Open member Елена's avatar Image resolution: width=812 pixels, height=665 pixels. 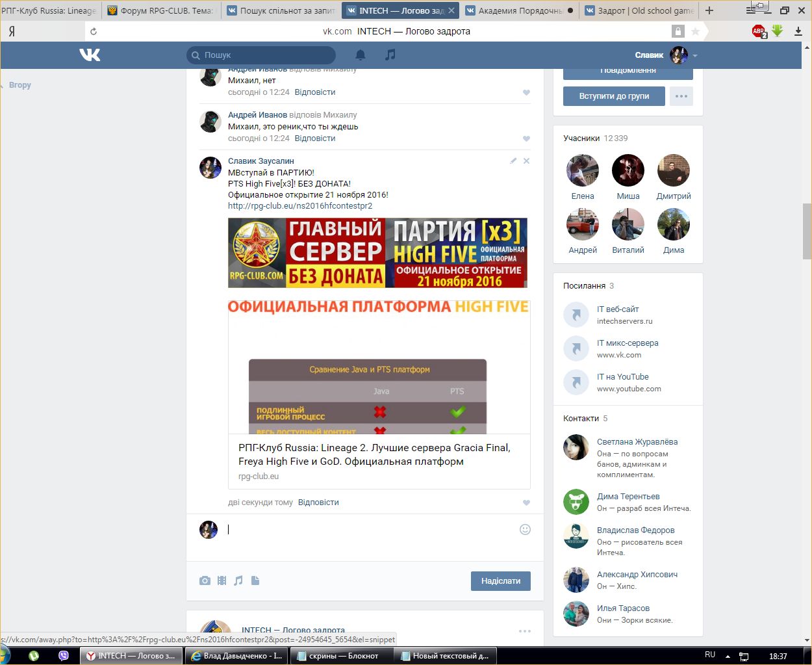coord(583,170)
